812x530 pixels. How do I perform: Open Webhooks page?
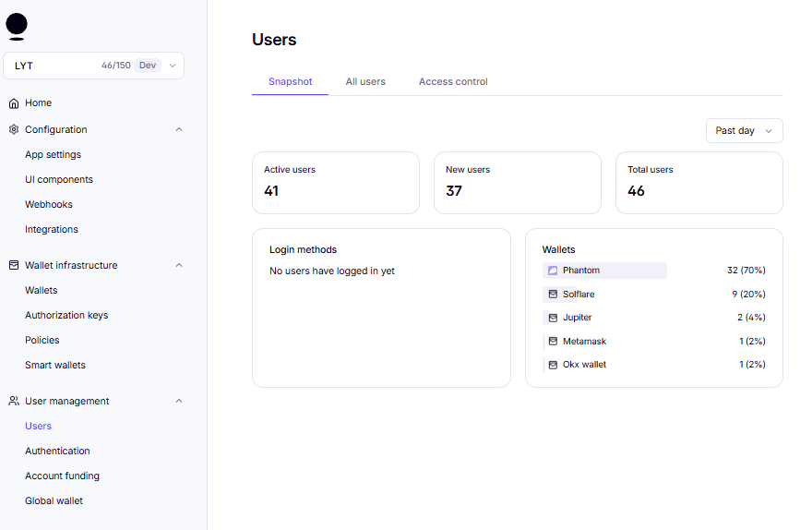click(x=49, y=204)
